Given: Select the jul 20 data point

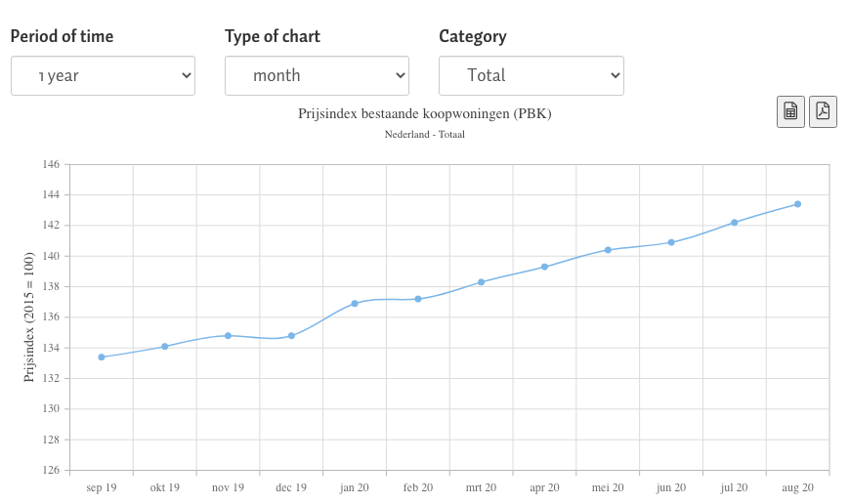Looking at the screenshot, I should [x=735, y=222].
